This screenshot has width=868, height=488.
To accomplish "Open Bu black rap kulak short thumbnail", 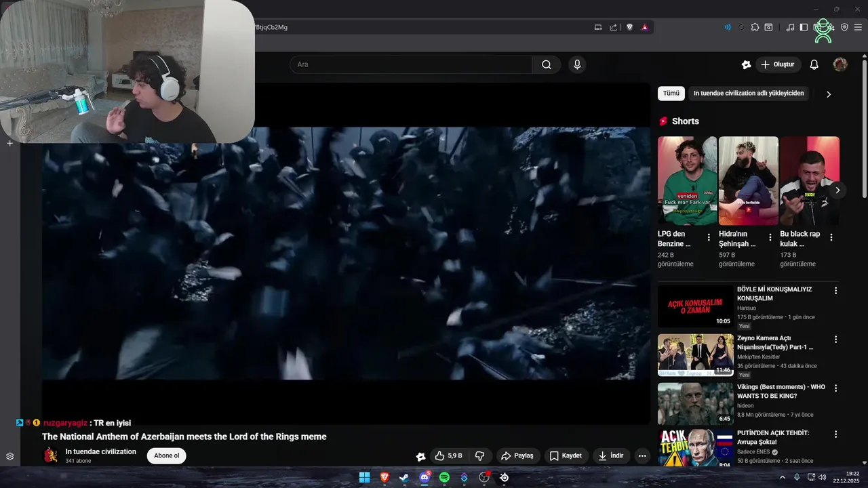I will tap(810, 181).
